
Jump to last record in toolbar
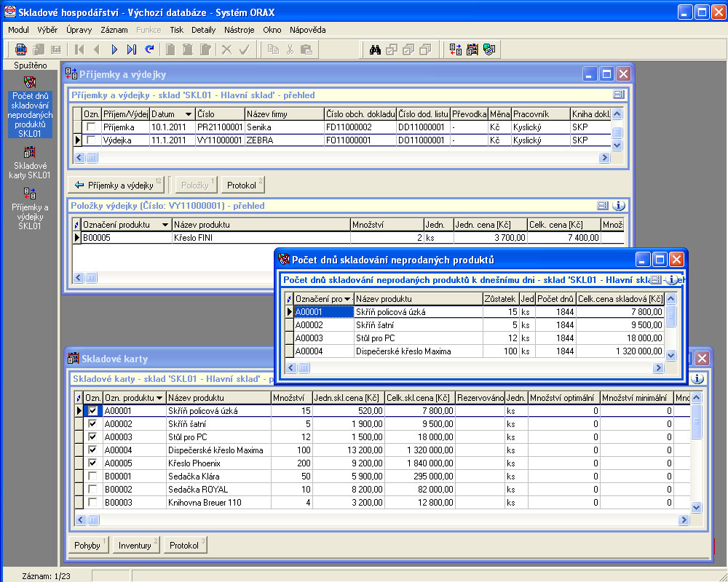(132, 49)
